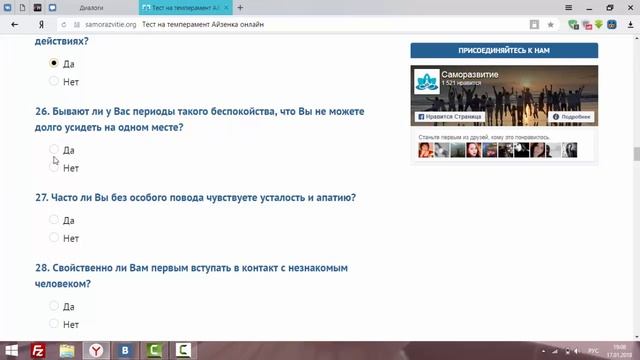
Task: Open a new browser tab
Action: [240, 8]
